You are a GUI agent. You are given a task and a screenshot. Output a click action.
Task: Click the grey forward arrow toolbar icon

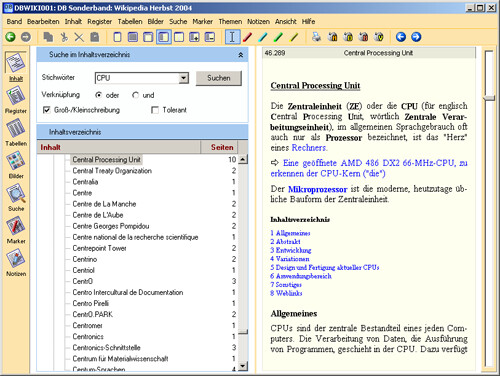pyautogui.click(x=26, y=37)
